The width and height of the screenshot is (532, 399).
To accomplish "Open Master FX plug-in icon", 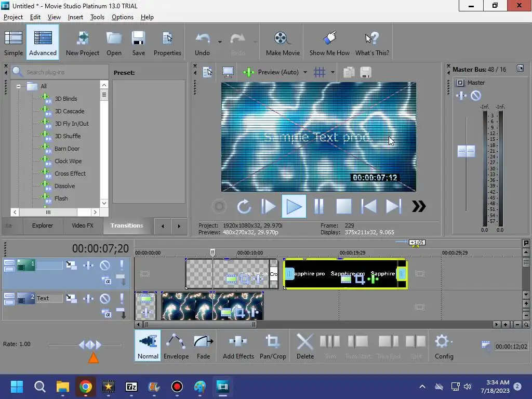I will pyautogui.click(x=461, y=96).
